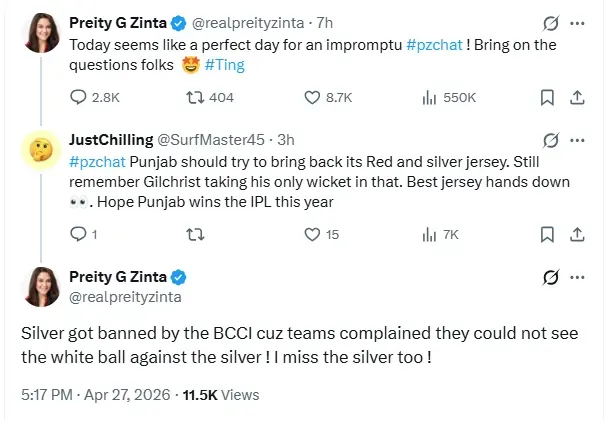
Task: Open the 5:17 PM Apr 27, 2026 timestamp
Action: [x=95, y=395]
